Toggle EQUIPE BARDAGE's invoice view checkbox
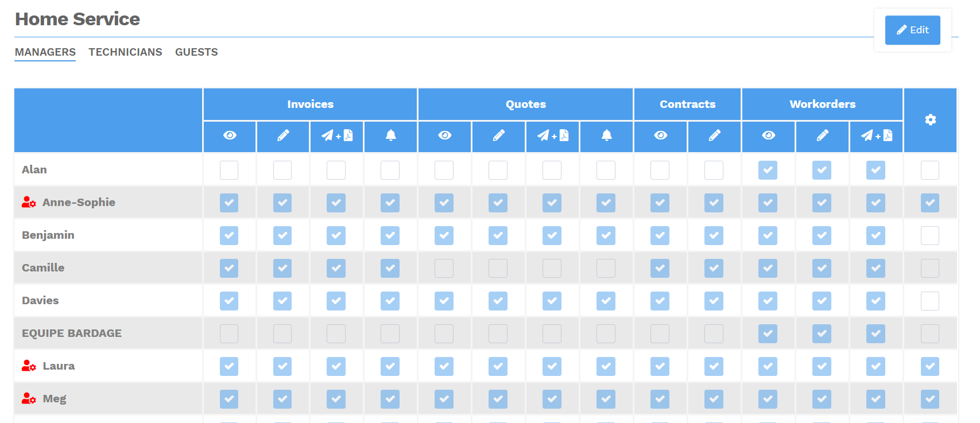The width and height of the screenshot is (980, 423). [229, 333]
